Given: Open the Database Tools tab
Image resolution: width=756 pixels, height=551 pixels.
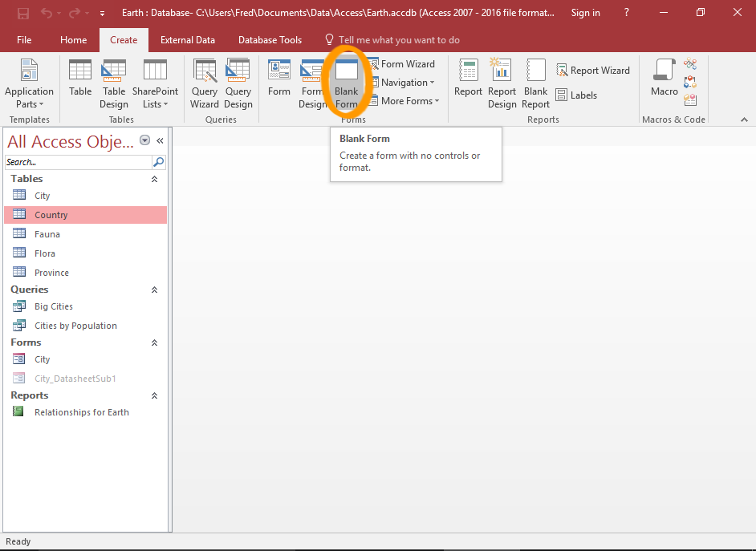Looking at the screenshot, I should 270,39.
